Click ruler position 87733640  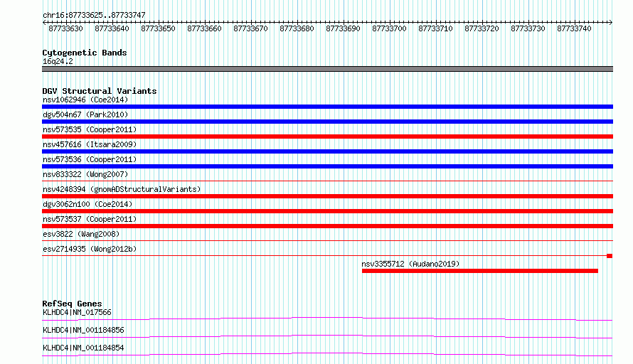coord(112,28)
